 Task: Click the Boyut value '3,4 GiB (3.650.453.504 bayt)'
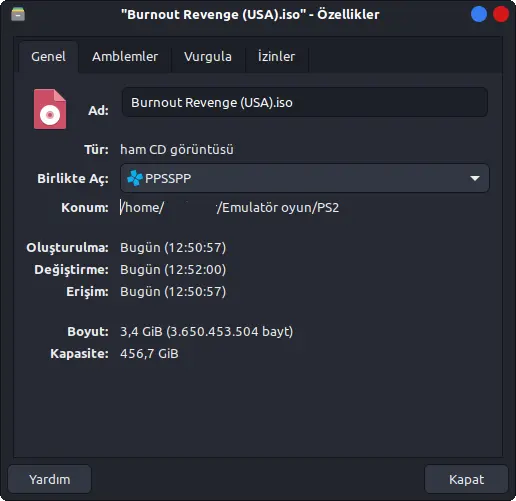pos(206,331)
